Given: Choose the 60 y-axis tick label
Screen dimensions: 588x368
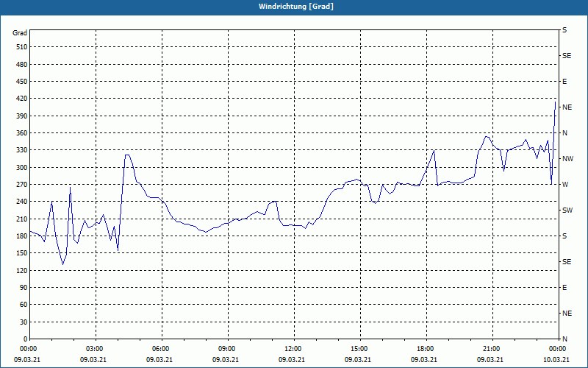Looking at the screenshot, I should point(24,305).
